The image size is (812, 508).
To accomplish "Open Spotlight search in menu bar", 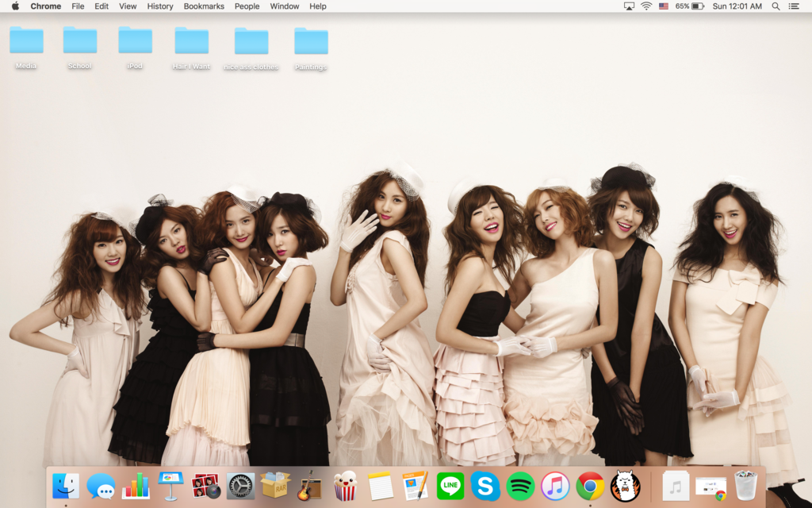I will [776, 6].
